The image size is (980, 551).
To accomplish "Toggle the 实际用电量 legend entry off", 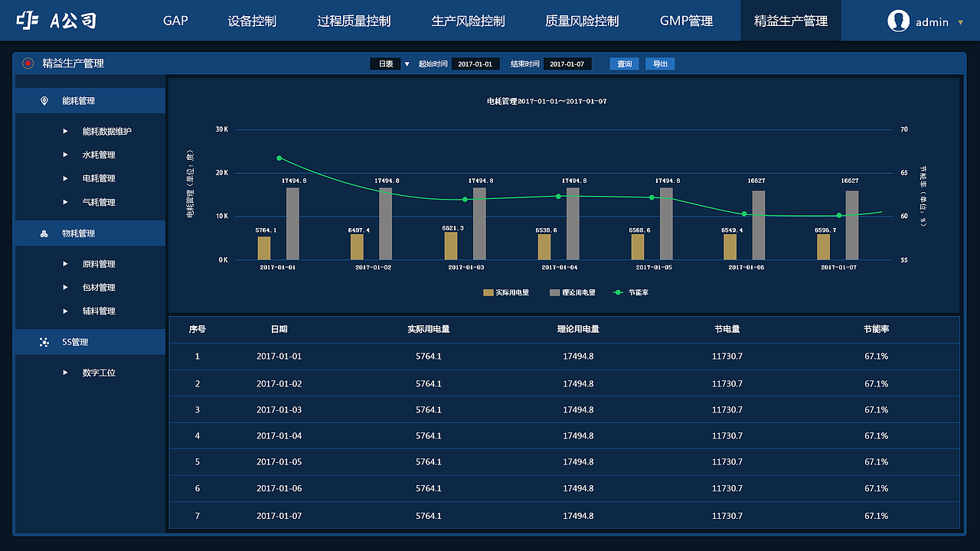I will 505,292.
